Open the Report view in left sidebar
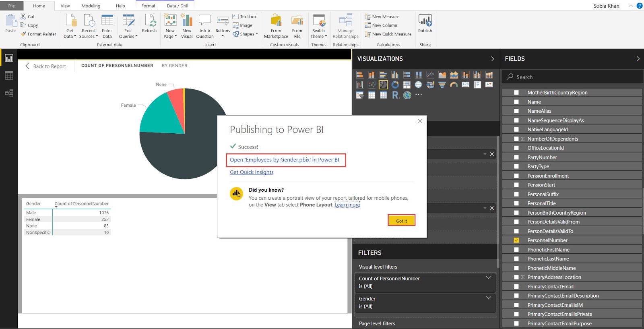This screenshot has height=329, width=644. [9, 58]
